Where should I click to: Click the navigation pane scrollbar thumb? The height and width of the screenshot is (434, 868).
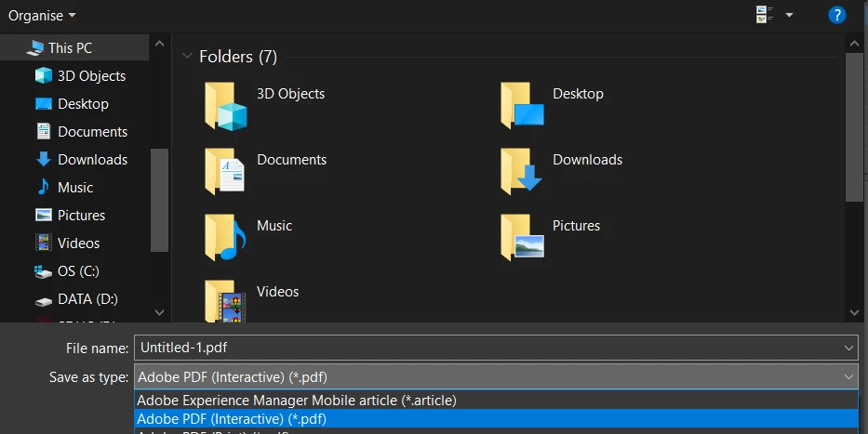[x=159, y=200]
